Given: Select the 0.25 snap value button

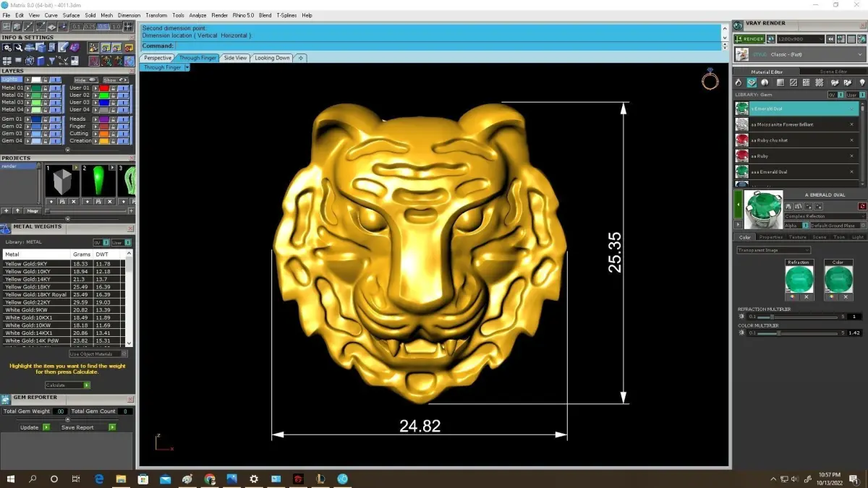Looking at the screenshot, I should (90, 27).
